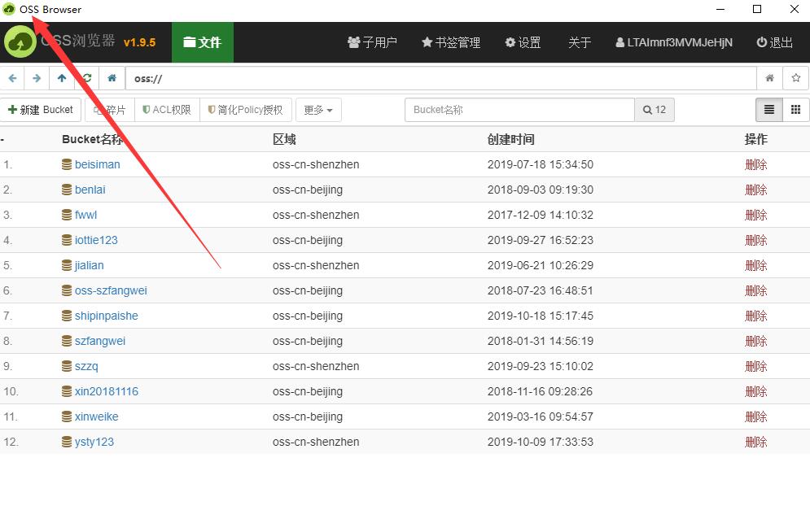The width and height of the screenshot is (810, 532).
Task: Open 书签管理 bookmark manager
Action: 451,42
